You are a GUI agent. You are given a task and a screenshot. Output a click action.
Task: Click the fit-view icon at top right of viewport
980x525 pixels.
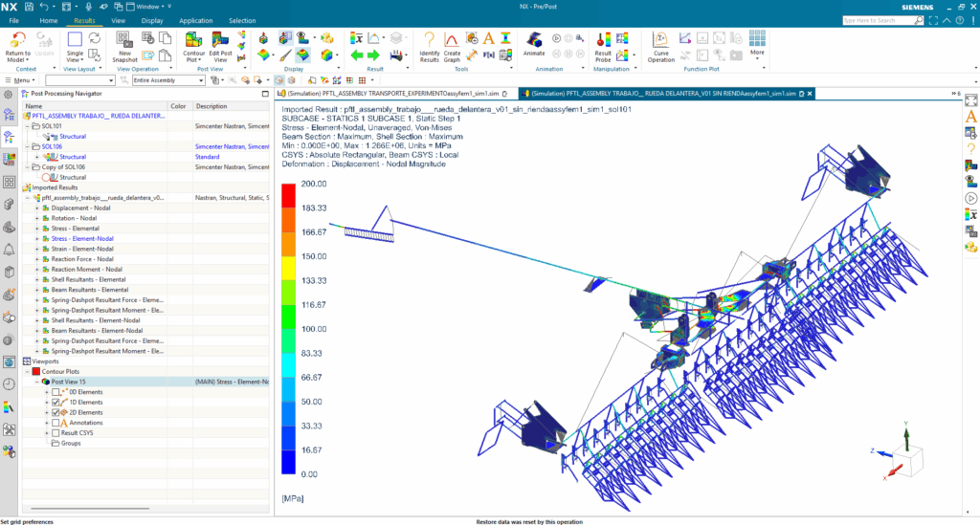pos(970,100)
